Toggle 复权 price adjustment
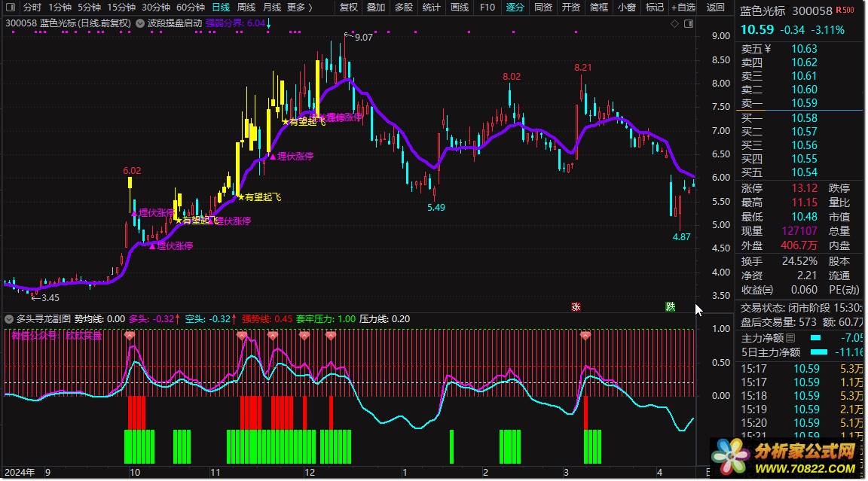 349,8
